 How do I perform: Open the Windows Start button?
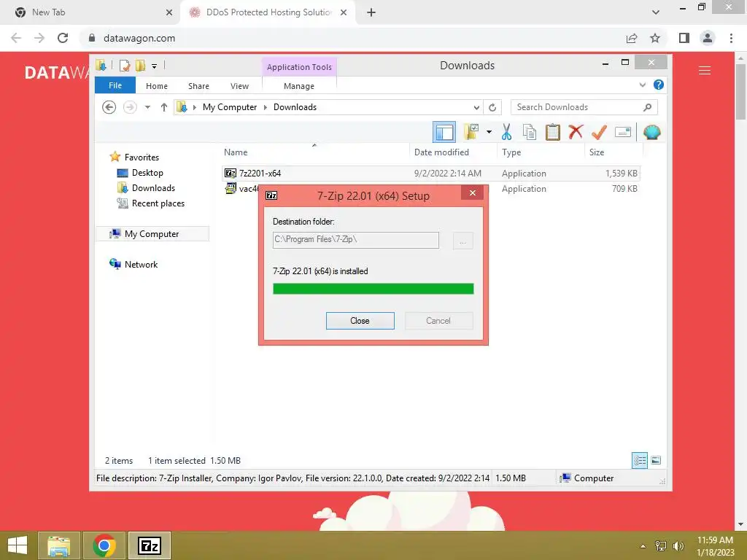tap(18, 545)
